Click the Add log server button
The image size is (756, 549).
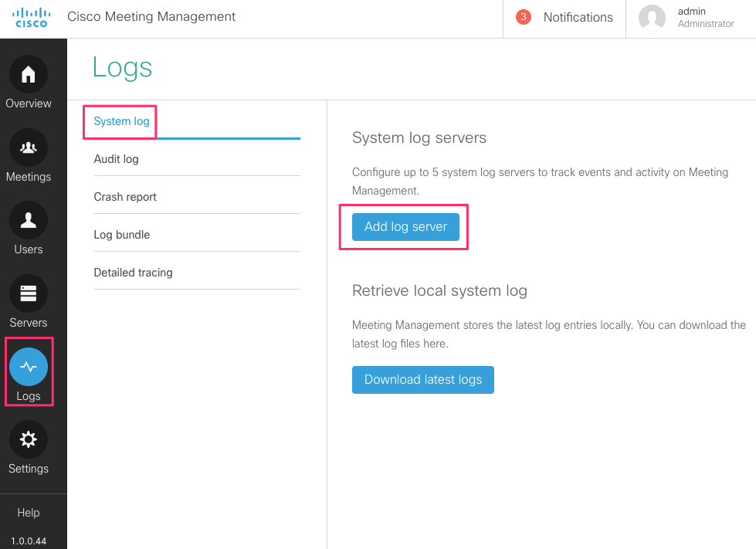tap(405, 226)
